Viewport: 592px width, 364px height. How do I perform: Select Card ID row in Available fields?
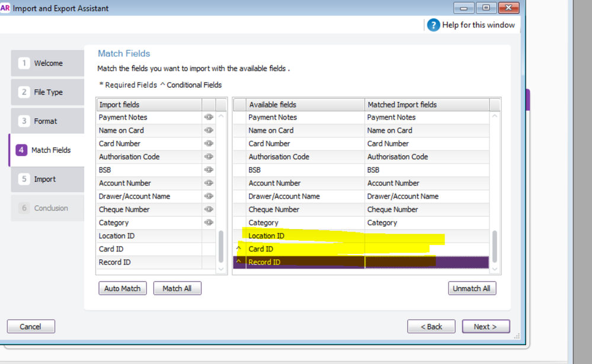[x=261, y=249]
